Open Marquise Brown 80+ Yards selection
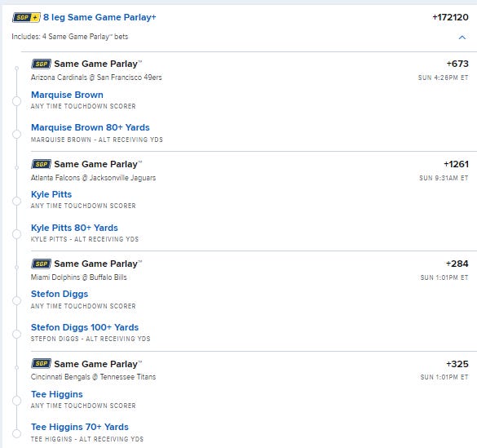 (91, 127)
